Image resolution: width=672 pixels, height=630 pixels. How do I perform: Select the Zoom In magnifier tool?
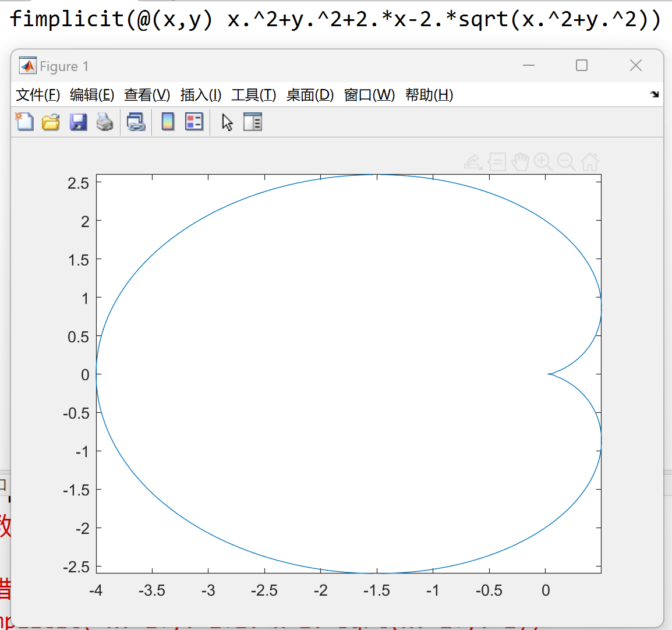pyautogui.click(x=543, y=162)
